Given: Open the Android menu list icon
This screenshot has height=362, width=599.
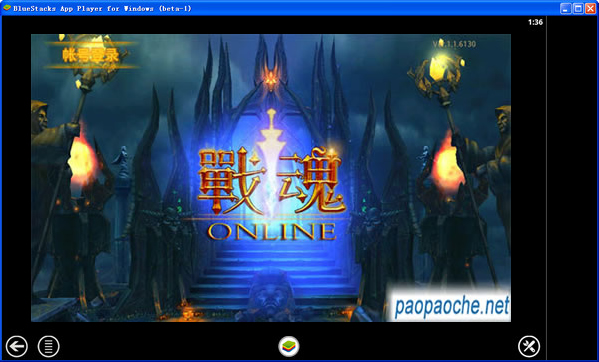Looking at the screenshot, I should click(49, 346).
